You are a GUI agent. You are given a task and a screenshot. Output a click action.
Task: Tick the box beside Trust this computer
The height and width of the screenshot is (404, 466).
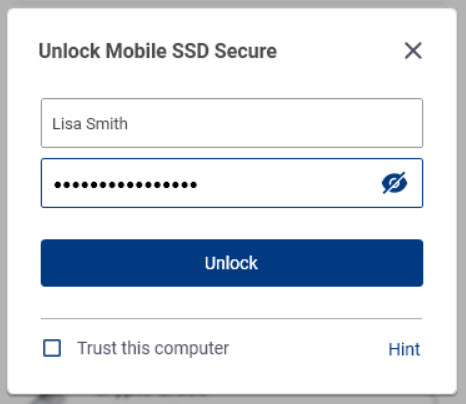[x=52, y=348]
